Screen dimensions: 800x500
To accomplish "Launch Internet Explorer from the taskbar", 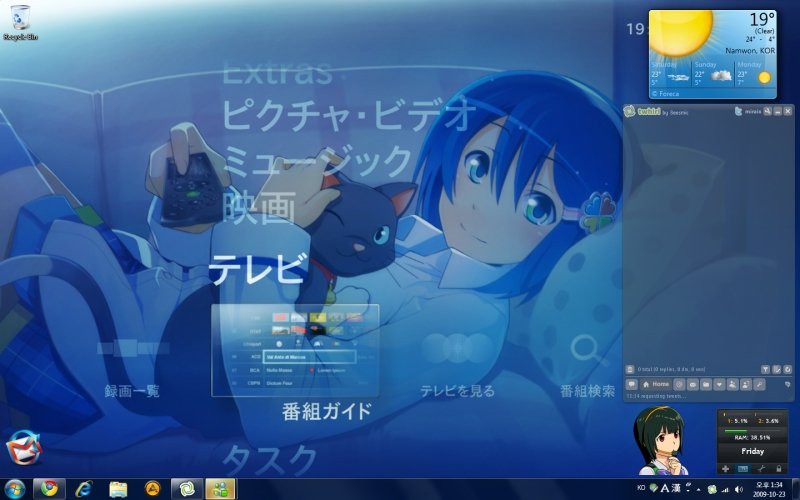I will point(83,489).
